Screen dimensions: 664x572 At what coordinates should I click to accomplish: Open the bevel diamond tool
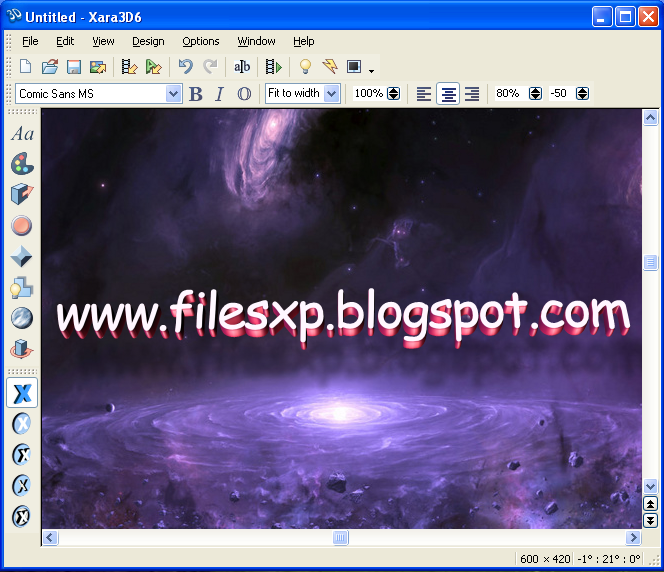click(x=21, y=257)
